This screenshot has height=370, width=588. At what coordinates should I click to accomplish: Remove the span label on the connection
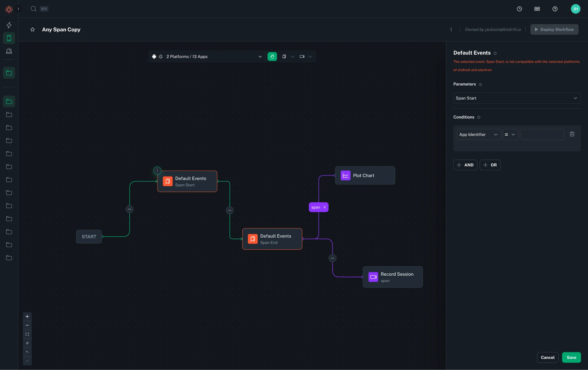[324, 207]
